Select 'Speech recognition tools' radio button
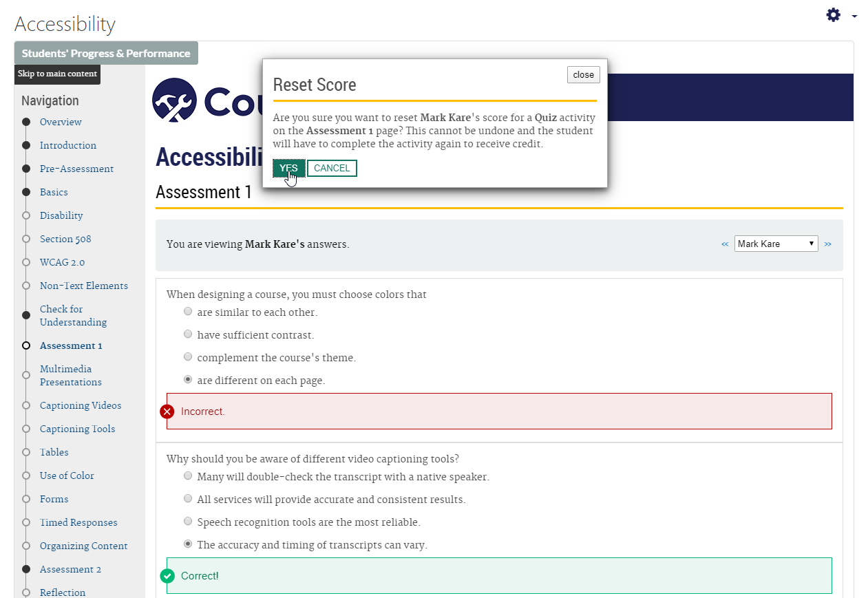Viewport: 868px width, 598px height. click(x=188, y=521)
